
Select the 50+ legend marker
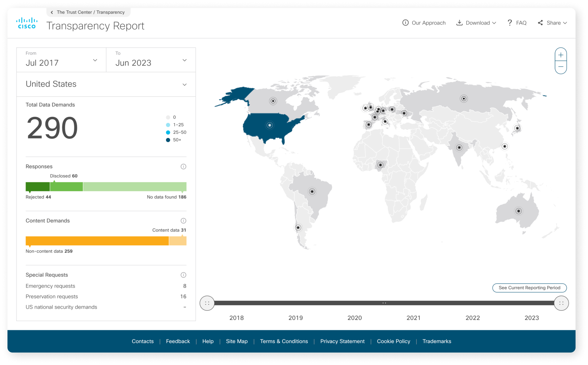point(168,140)
